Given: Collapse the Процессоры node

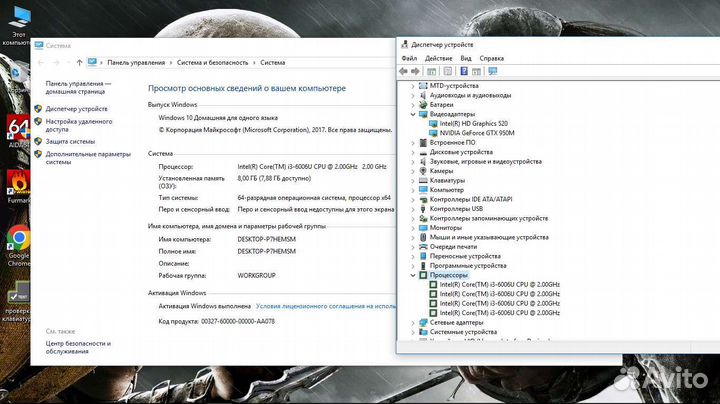Looking at the screenshot, I should pyautogui.click(x=413, y=275).
